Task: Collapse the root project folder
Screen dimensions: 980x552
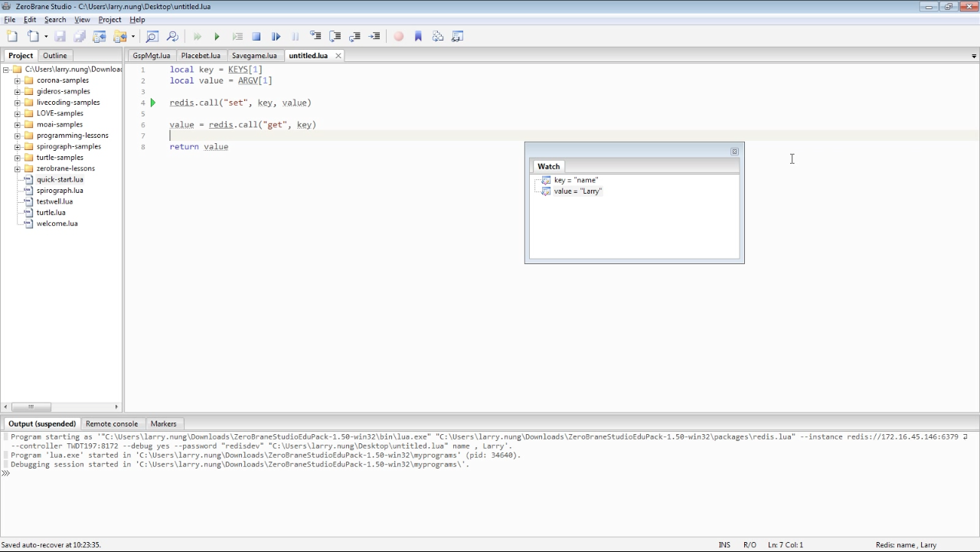Action: 6,70
